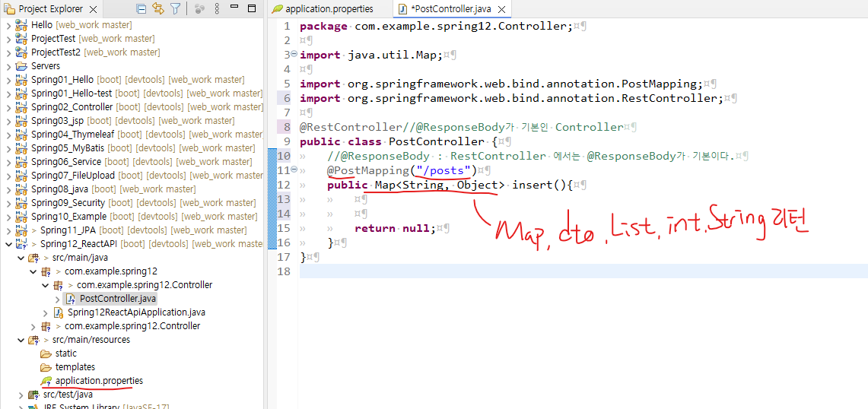Click the Spring02_Controller project icon
This screenshot has width=868, height=409.
point(21,107)
